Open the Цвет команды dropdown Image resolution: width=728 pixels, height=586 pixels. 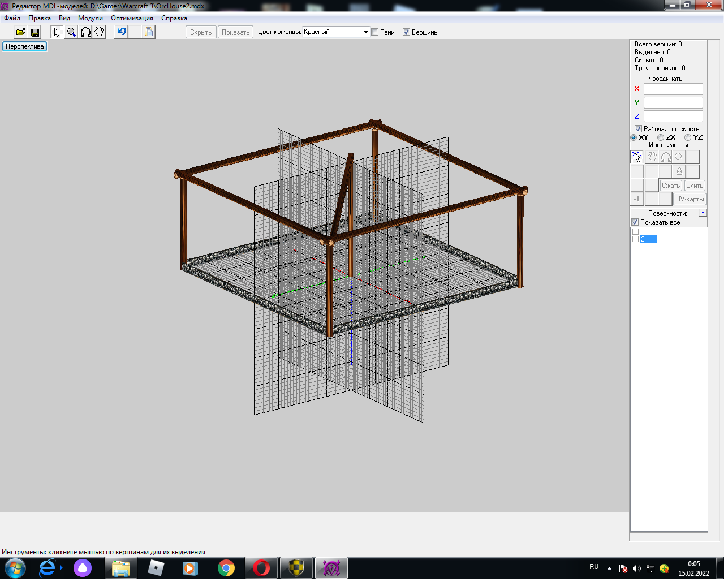[365, 32]
